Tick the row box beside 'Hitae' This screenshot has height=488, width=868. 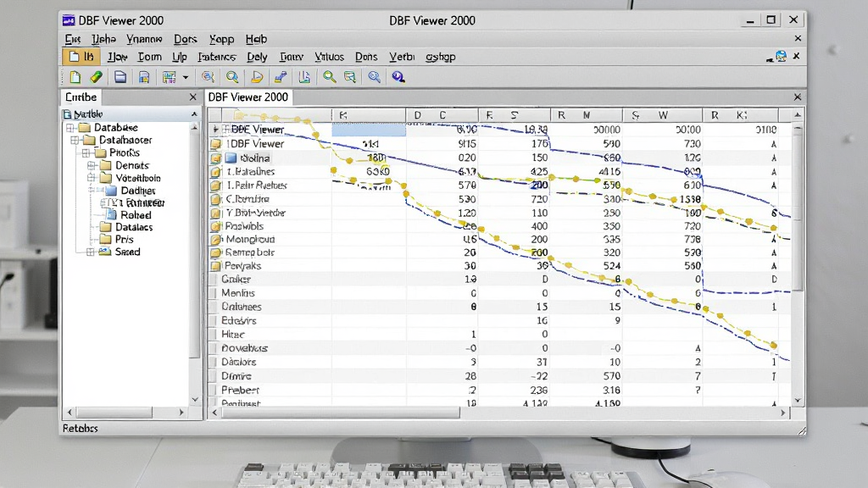coord(213,335)
